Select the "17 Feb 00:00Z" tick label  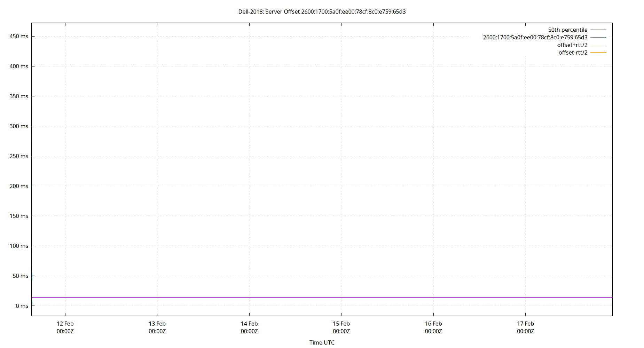click(526, 327)
